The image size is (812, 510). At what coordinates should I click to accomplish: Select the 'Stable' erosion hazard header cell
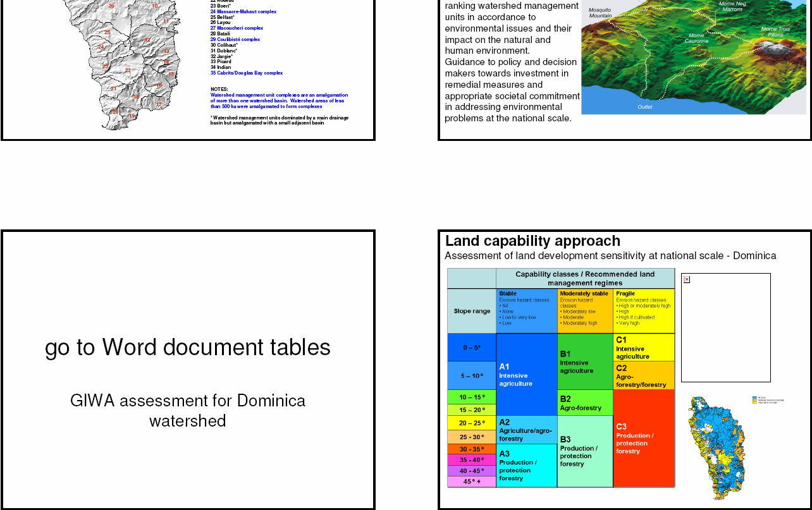pyautogui.click(x=526, y=310)
